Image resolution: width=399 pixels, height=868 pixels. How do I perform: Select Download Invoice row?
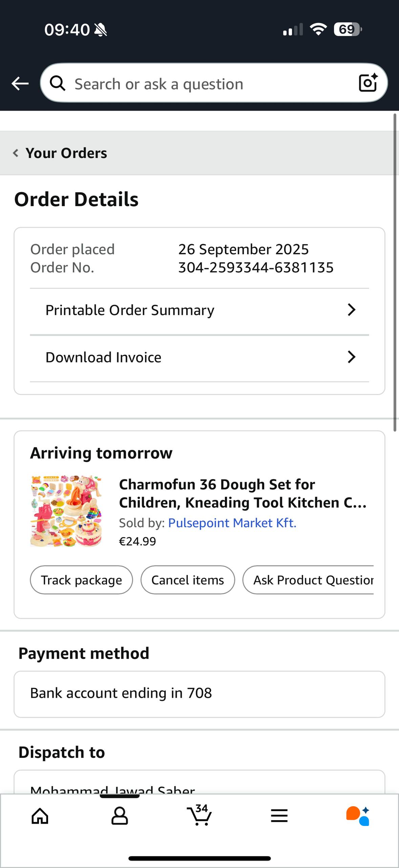tap(104, 357)
